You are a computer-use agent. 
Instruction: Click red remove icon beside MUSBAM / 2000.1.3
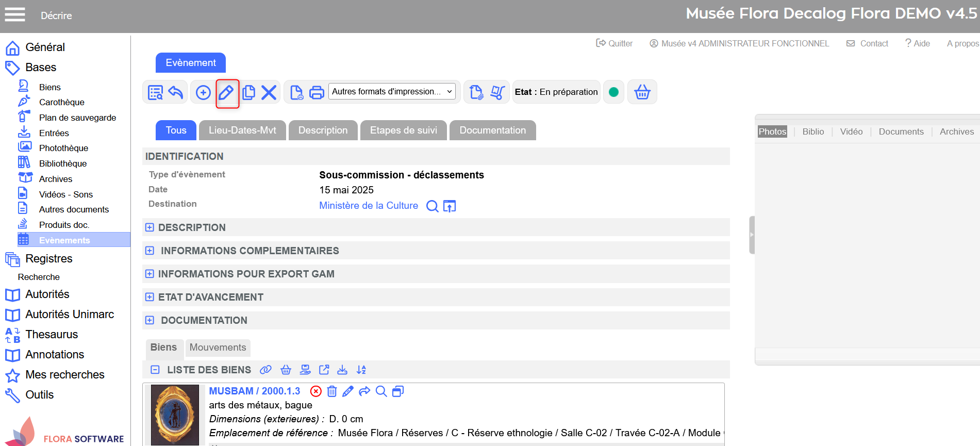tap(316, 391)
